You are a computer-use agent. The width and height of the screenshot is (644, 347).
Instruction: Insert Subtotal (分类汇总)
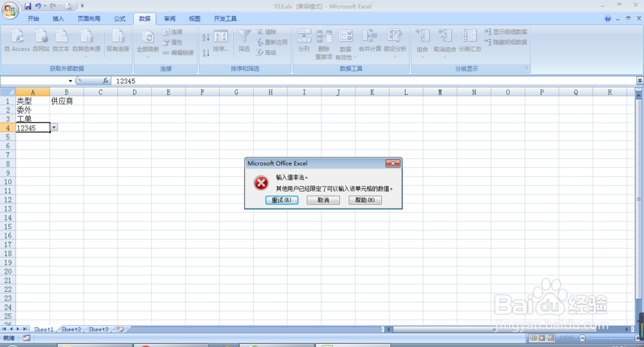[x=470, y=41]
